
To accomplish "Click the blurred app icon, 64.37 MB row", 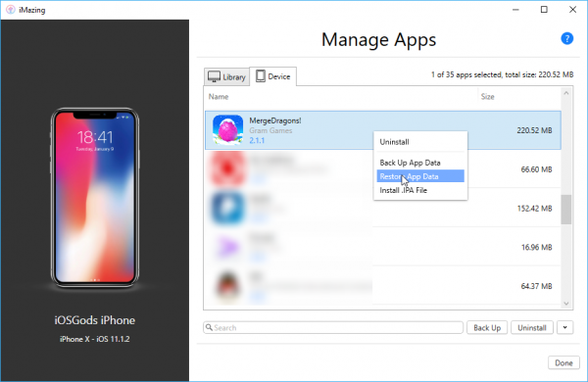I will click(x=227, y=286).
